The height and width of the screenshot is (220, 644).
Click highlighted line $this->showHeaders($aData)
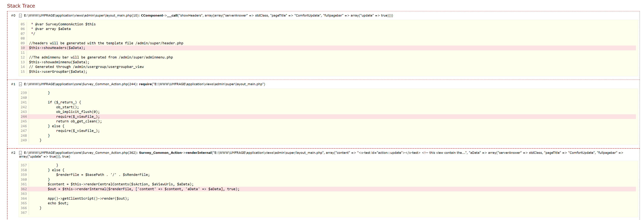(57, 48)
